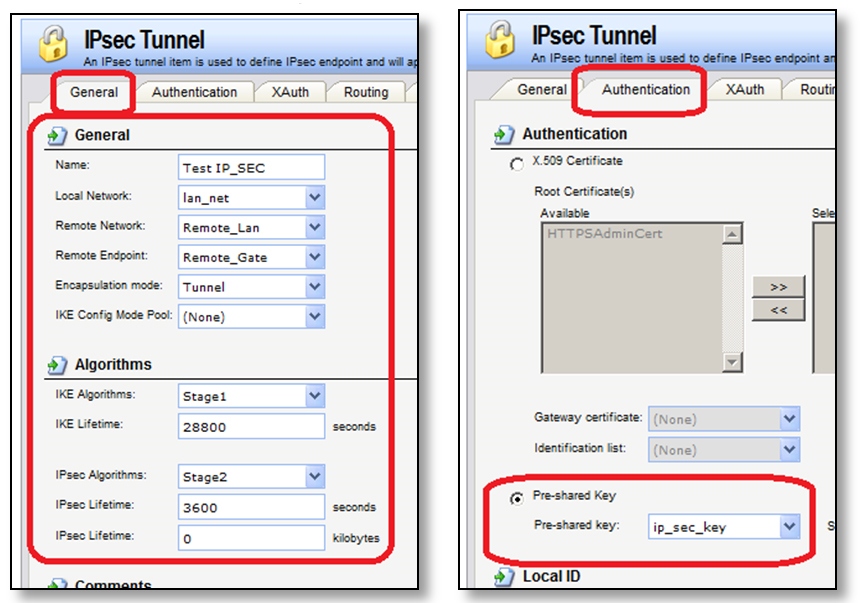Open the Local Network dropdown
This screenshot has width=862, height=603.
[x=315, y=198]
